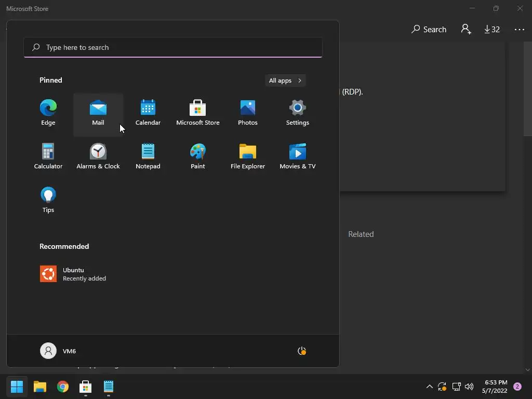Open the network status tray icon
The height and width of the screenshot is (399, 532).
[x=456, y=387]
